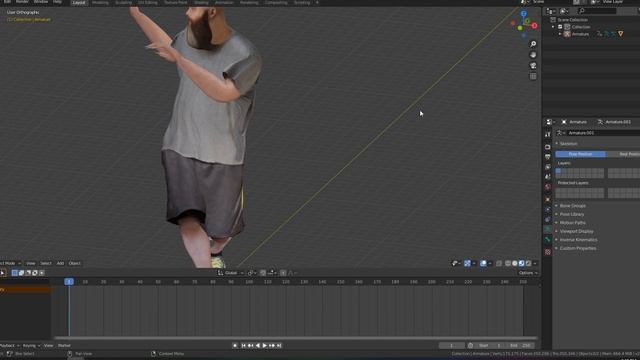Play the animation in reverse
Screen dimensions: 640x360
258,346
